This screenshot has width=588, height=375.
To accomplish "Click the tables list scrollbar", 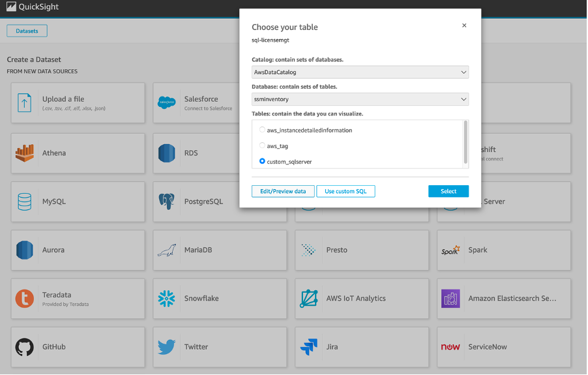I will (465, 142).
